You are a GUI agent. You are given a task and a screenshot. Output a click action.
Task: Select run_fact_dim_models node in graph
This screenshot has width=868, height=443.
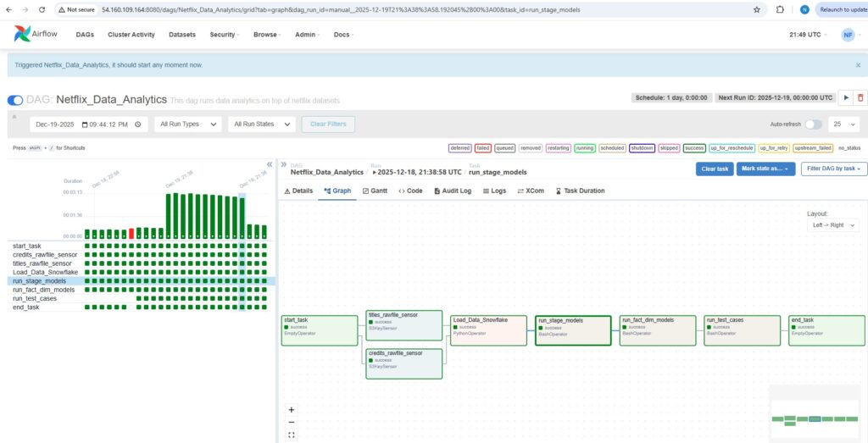(658, 330)
